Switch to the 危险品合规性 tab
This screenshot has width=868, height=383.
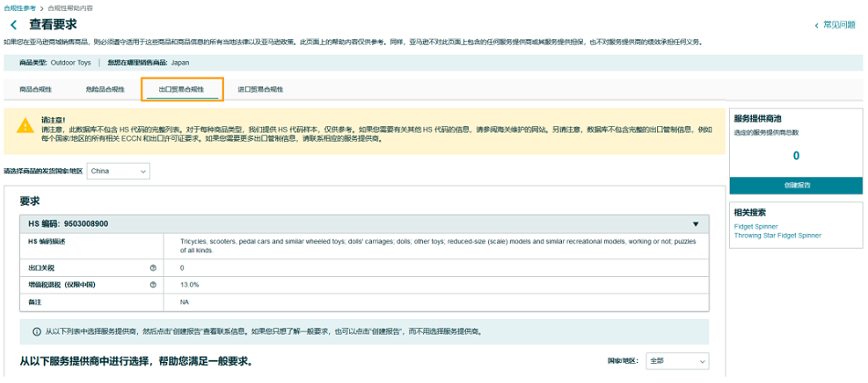[x=105, y=90]
